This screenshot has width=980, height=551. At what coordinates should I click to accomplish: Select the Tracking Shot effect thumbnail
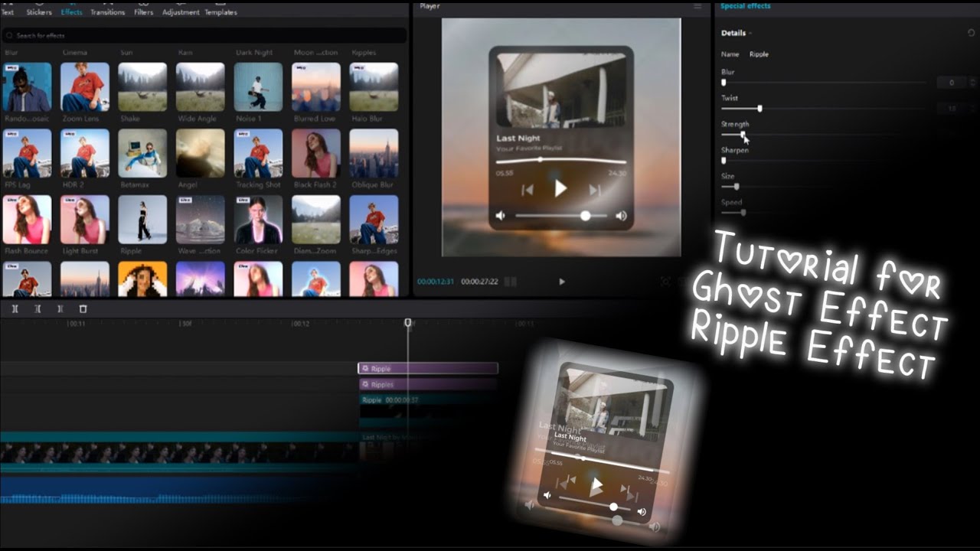[x=258, y=153]
